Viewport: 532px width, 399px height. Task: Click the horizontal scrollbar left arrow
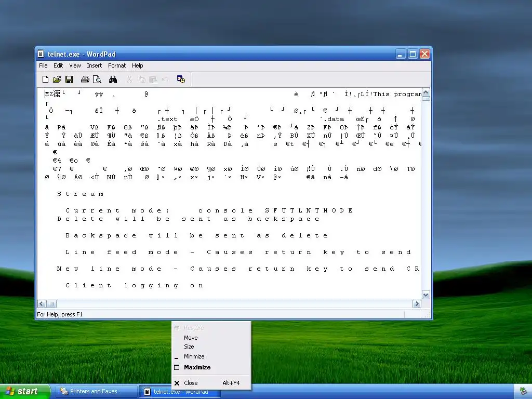[42, 304]
